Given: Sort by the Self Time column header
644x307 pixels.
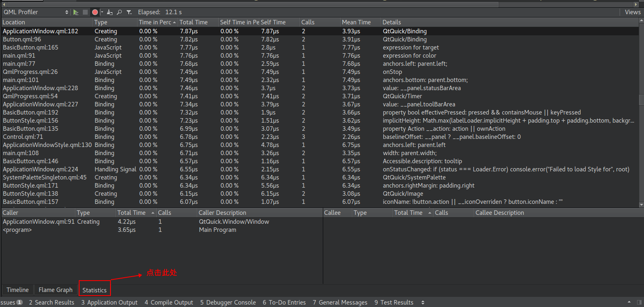Looking at the screenshot, I should pos(279,22).
